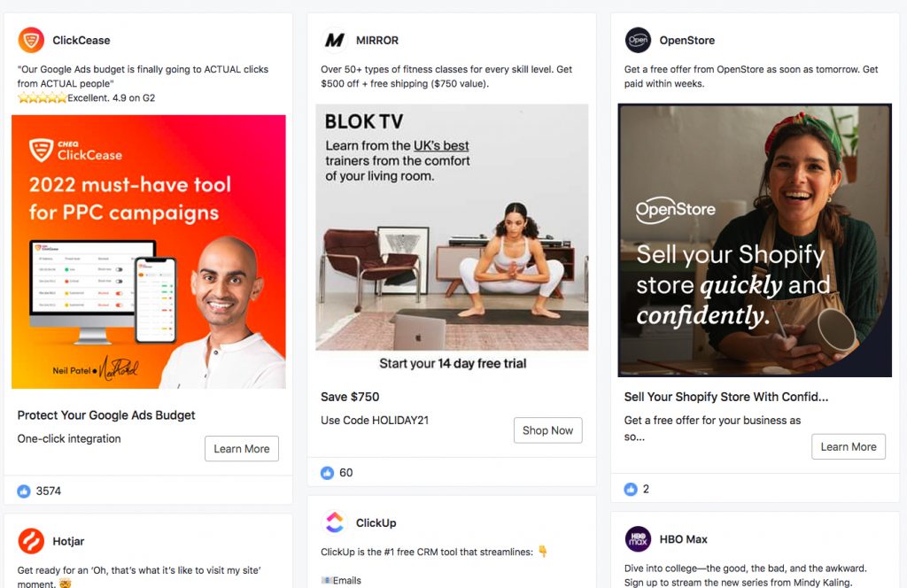Viewport: 907px width, 588px height.
Task: Open the HBO Max purple logo
Action: (638, 539)
